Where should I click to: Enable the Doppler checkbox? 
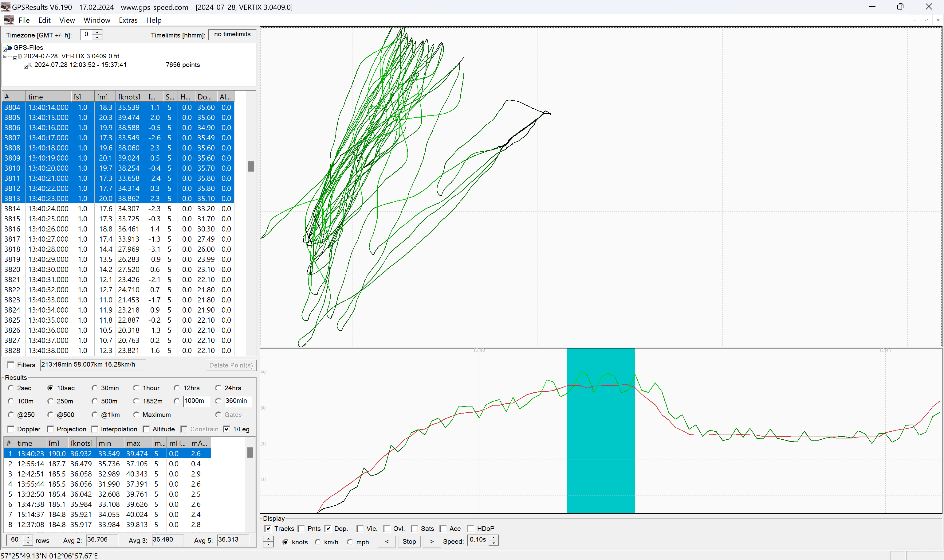pos(11,429)
